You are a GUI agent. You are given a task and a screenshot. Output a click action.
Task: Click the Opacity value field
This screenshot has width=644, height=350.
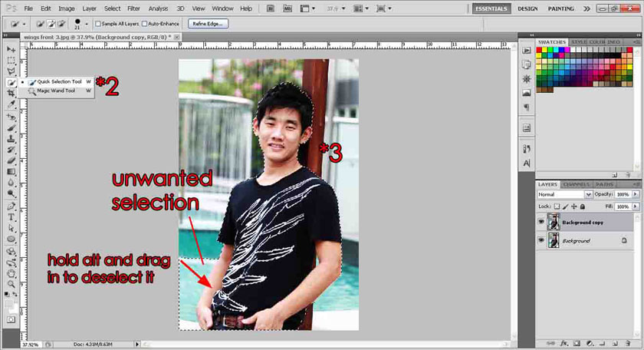(x=623, y=194)
